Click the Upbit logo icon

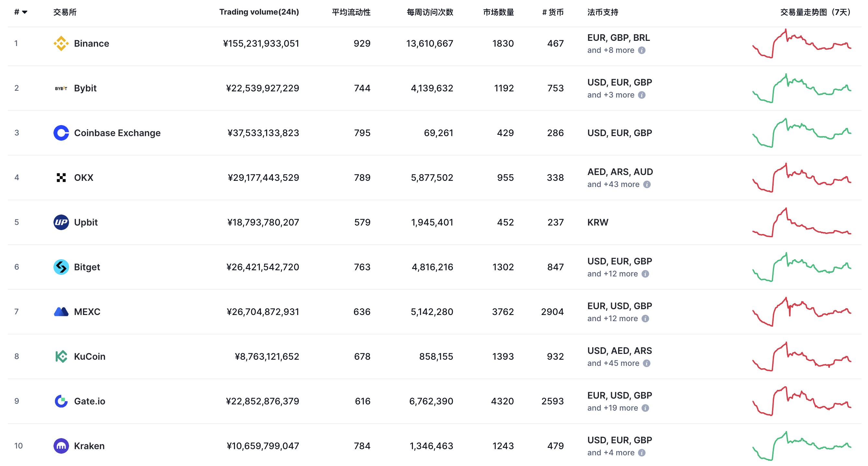point(61,222)
